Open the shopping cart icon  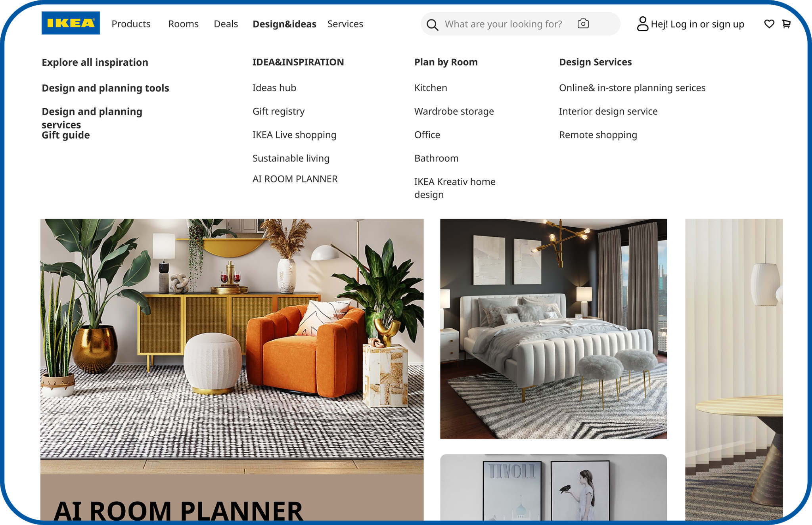(786, 24)
